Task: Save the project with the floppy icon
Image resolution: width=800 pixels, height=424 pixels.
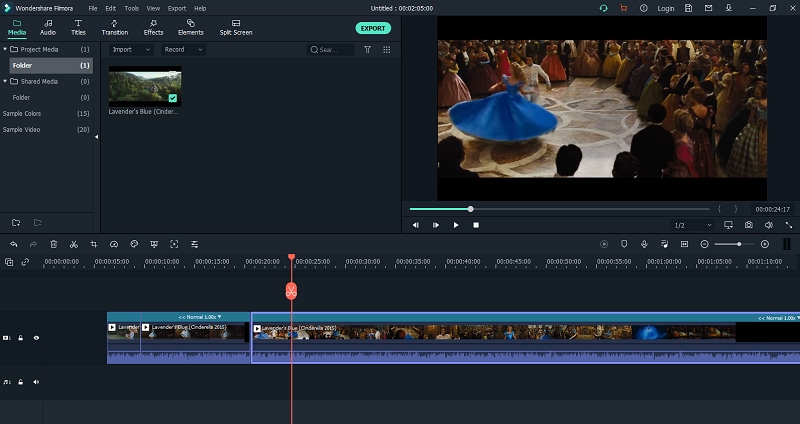Action: [x=689, y=8]
